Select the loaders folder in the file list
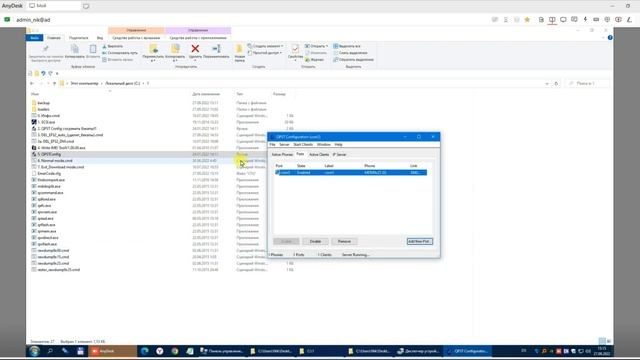 click(44, 109)
